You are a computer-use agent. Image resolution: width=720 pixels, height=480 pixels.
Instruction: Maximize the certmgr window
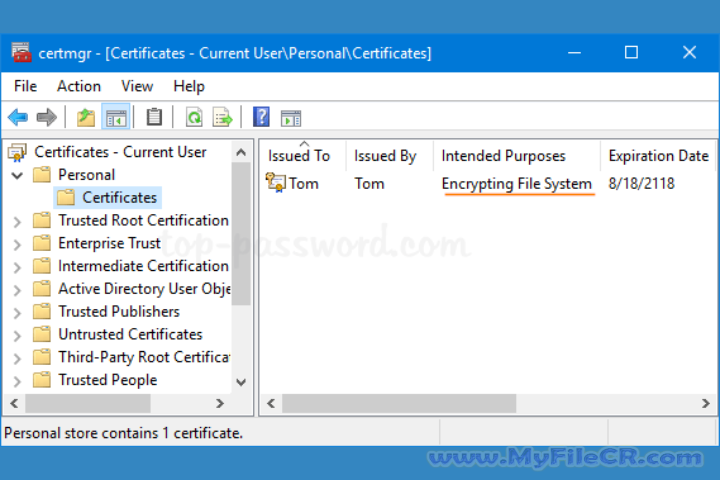coord(631,53)
